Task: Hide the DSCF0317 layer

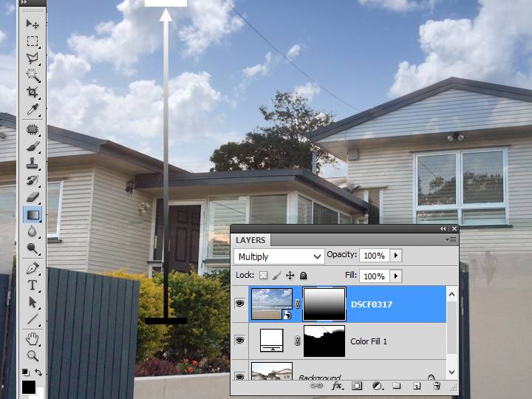Action: (239, 304)
